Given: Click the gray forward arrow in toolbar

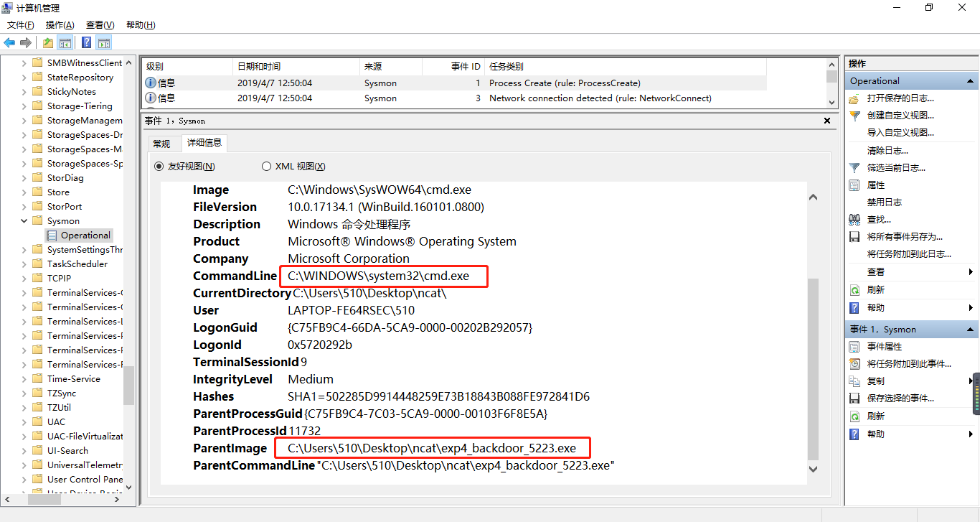Looking at the screenshot, I should click(26, 42).
